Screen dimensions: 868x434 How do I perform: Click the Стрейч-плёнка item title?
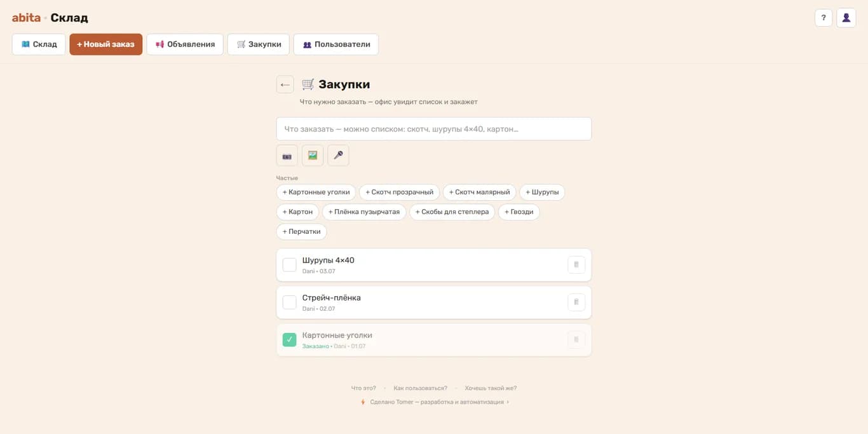pyautogui.click(x=332, y=298)
